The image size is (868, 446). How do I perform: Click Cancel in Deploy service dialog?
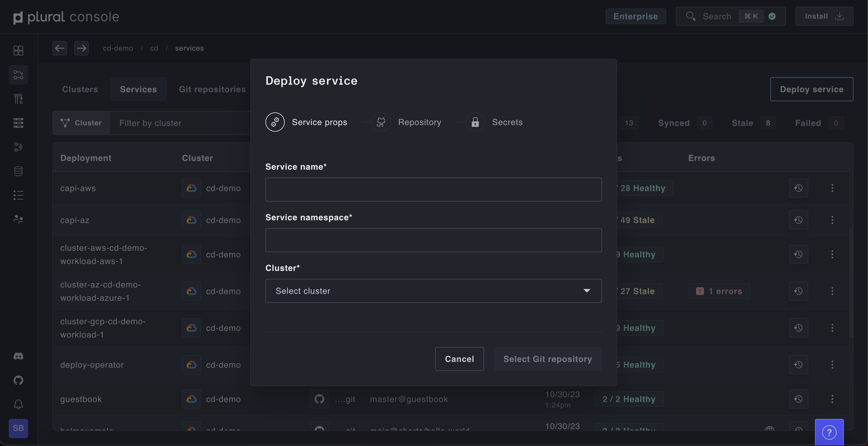point(459,359)
